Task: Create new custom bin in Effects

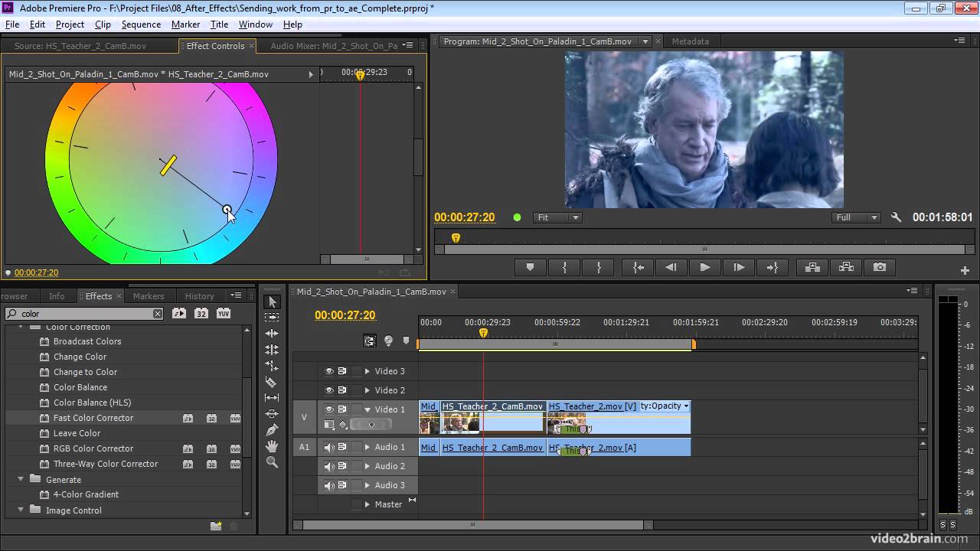Action: [x=216, y=526]
